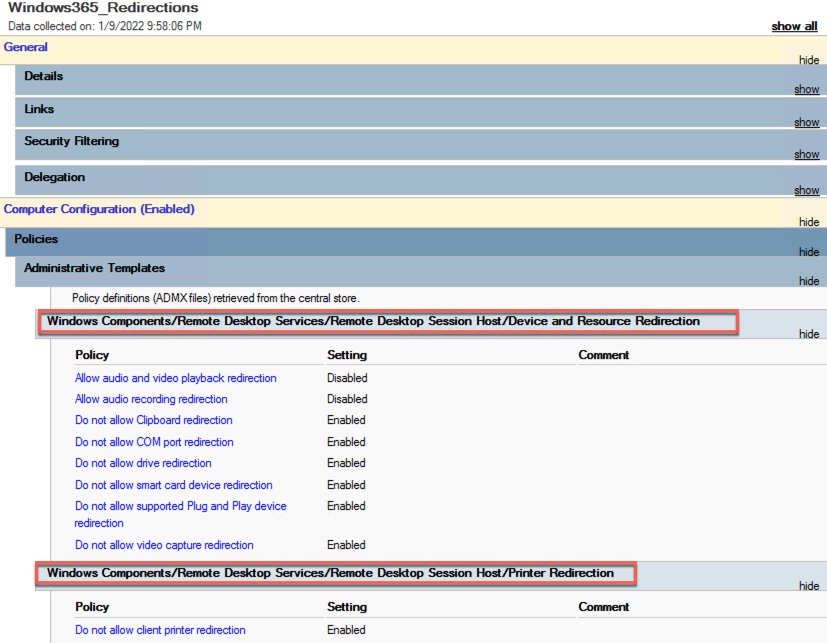Click Setting column header in Device Redirection table
Viewport: 827px width, 643px height.
(347, 355)
